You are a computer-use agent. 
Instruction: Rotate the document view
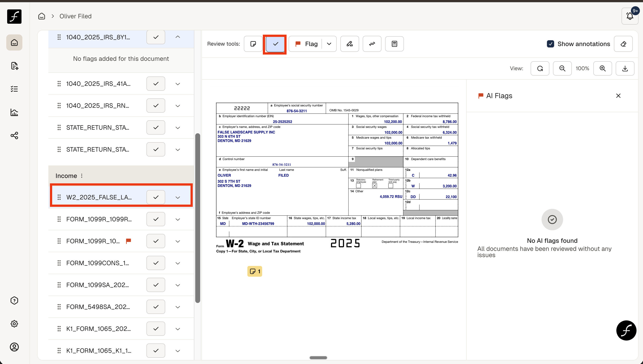click(x=540, y=68)
